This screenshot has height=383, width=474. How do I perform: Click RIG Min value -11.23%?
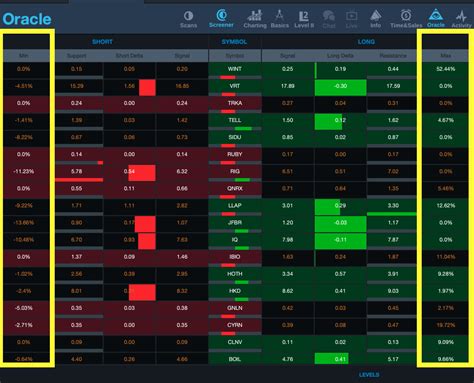(23, 171)
